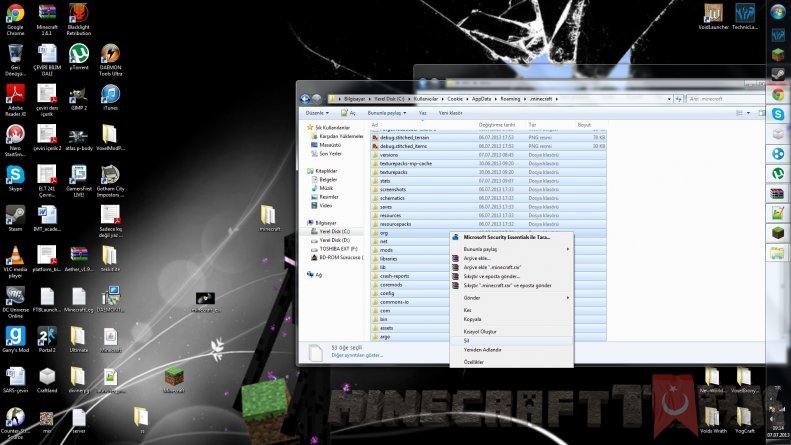Select the Garry's Mod desktop icon
The height and width of the screenshot is (445, 791).
15,340
